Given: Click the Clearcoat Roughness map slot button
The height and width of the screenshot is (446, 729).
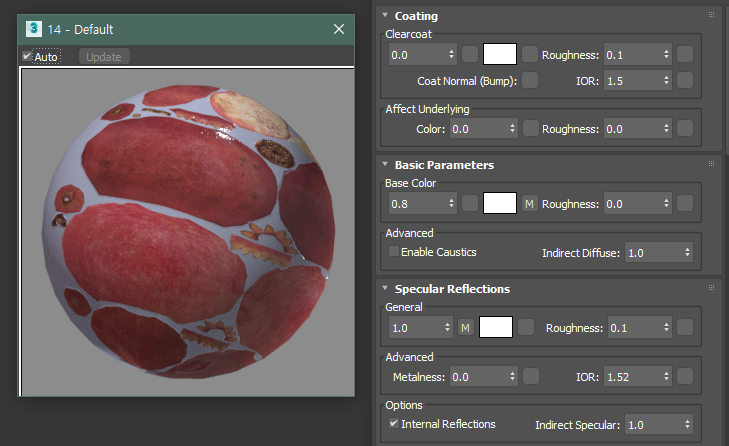Looking at the screenshot, I should point(685,54).
